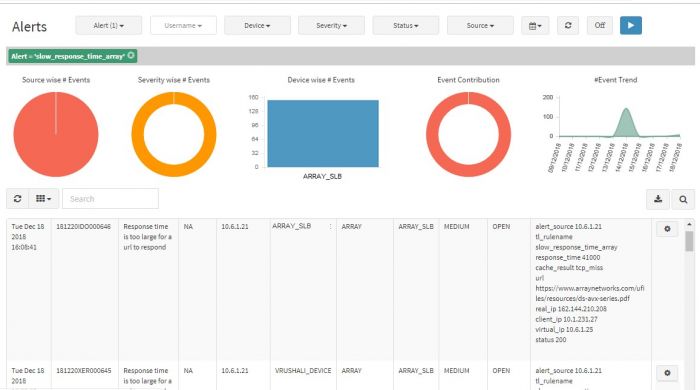Click the table's vertical scrollbar thumb
Screen dimensions: 700x390
tap(689, 241)
